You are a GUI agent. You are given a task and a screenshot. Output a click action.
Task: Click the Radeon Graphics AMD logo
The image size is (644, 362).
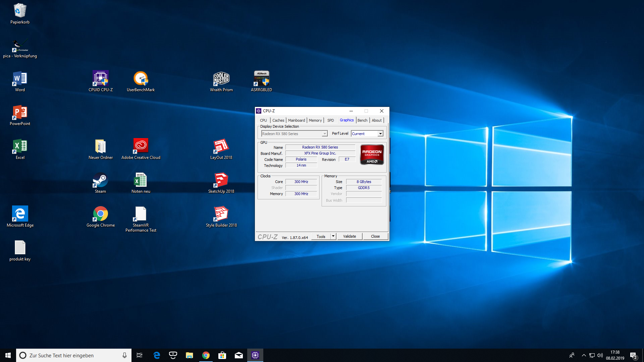click(372, 155)
